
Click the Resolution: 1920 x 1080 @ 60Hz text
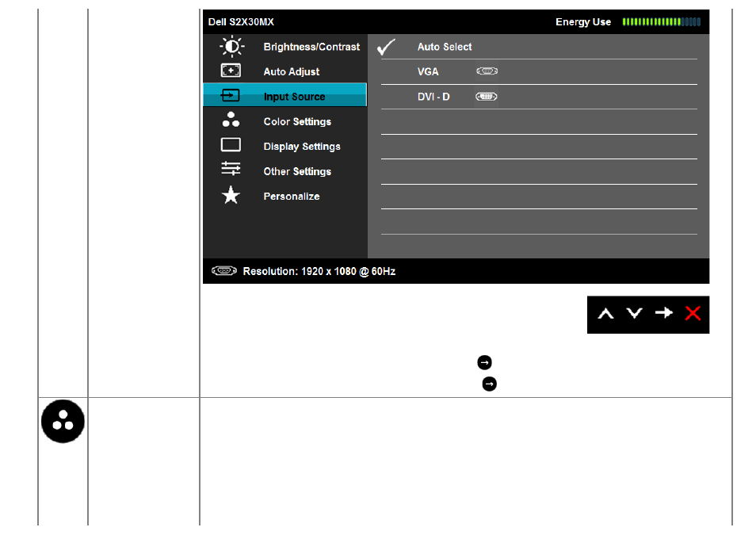click(x=319, y=271)
